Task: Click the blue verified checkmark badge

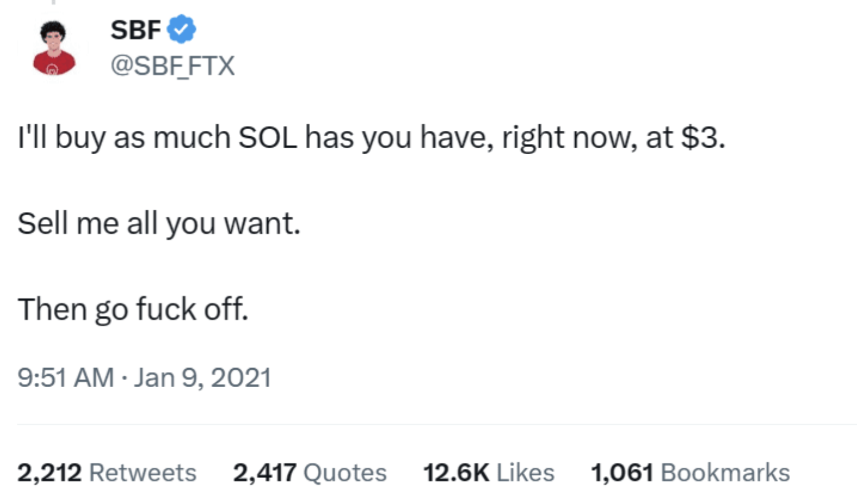Action: (181, 29)
